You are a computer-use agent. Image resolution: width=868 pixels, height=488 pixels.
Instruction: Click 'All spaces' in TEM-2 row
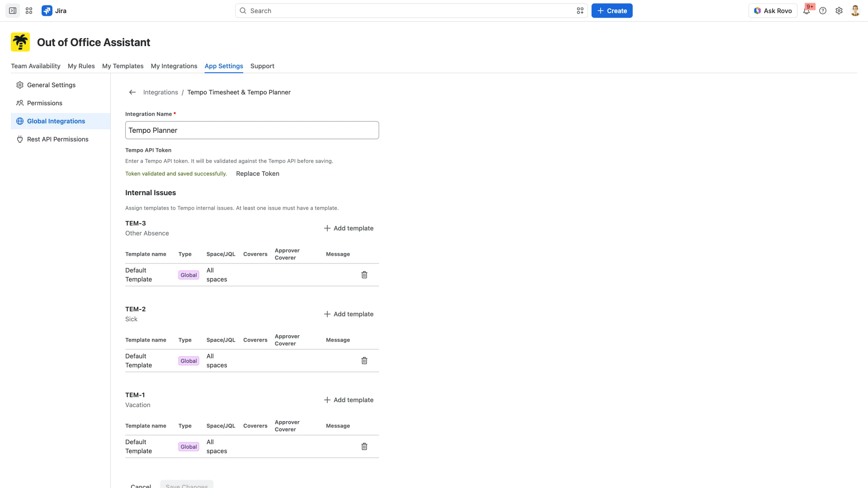217,361
